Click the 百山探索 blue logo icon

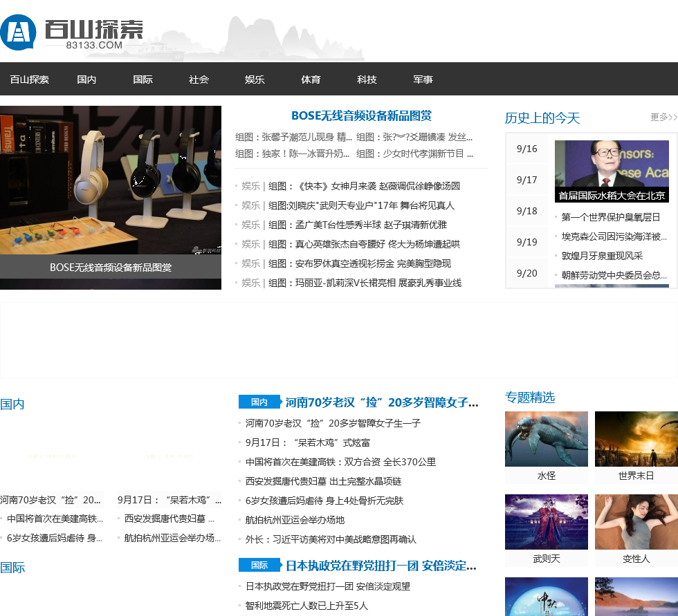click(18, 32)
